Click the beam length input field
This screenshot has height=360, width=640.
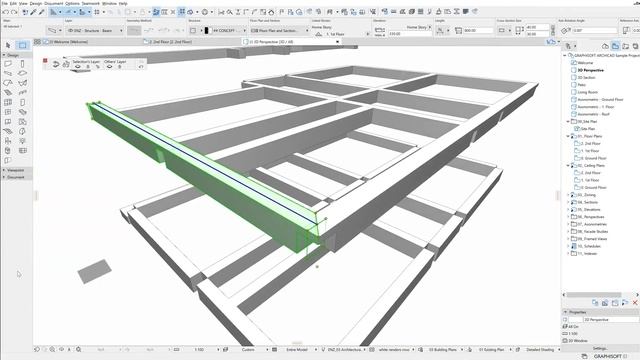tap(478, 31)
